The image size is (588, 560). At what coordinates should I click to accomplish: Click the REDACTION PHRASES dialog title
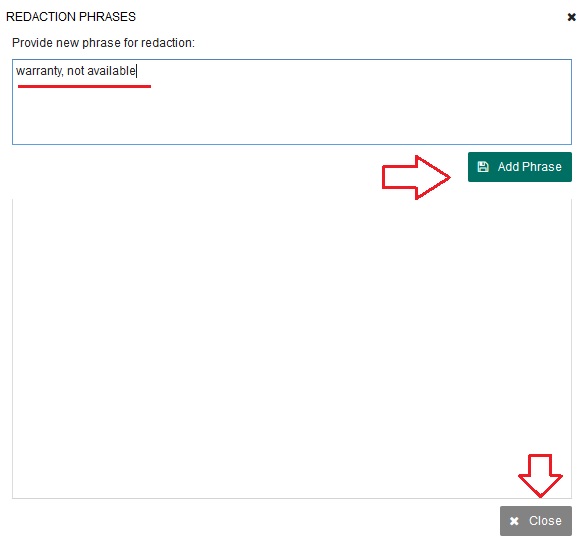tap(71, 17)
